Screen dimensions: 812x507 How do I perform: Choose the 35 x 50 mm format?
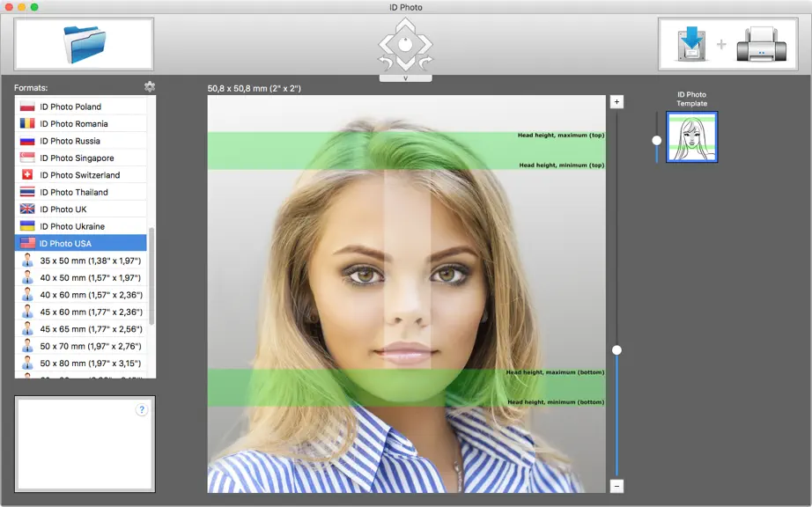click(x=81, y=261)
